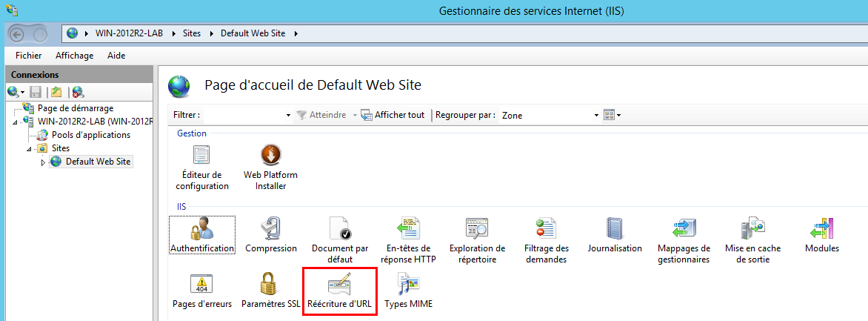The image size is (868, 321).
Task: Click Default Web Site in address bar
Action: (253, 33)
